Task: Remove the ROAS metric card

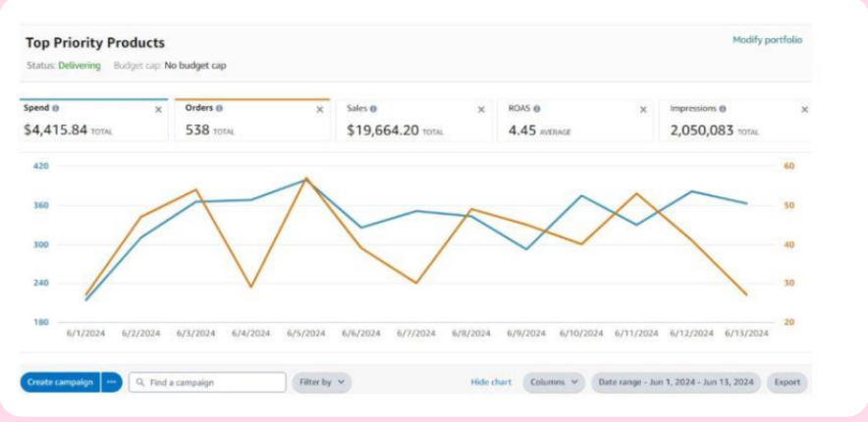Action: [x=643, y=110]
